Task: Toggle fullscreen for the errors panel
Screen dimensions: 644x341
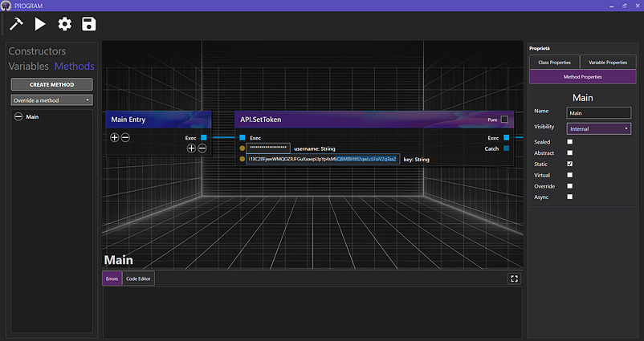Action: click(514, 278)
